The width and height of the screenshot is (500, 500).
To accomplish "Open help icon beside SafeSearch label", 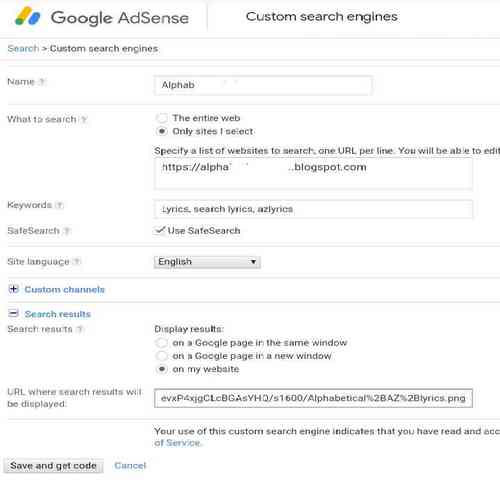I will click(67, 231).
